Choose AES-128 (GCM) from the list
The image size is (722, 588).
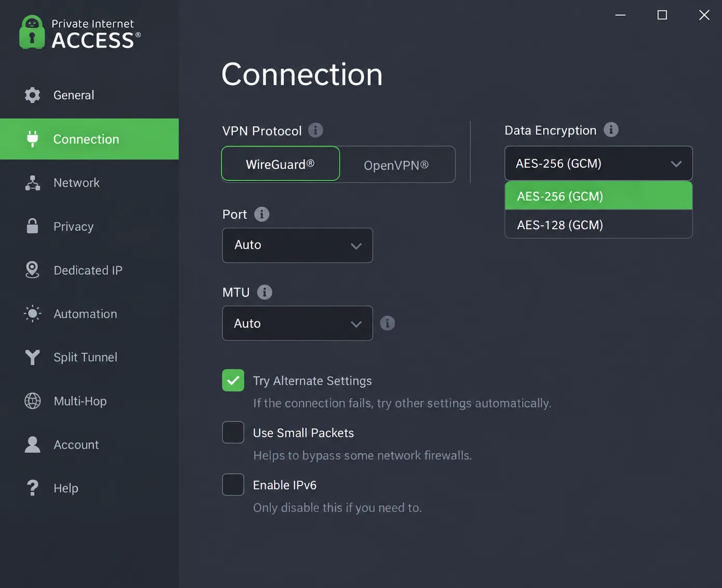[598, 224]
